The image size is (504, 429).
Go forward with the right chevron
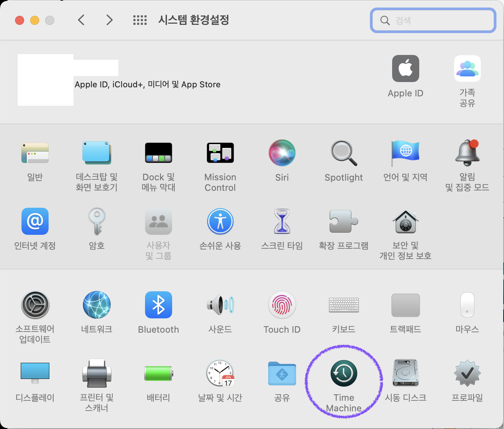109,20
